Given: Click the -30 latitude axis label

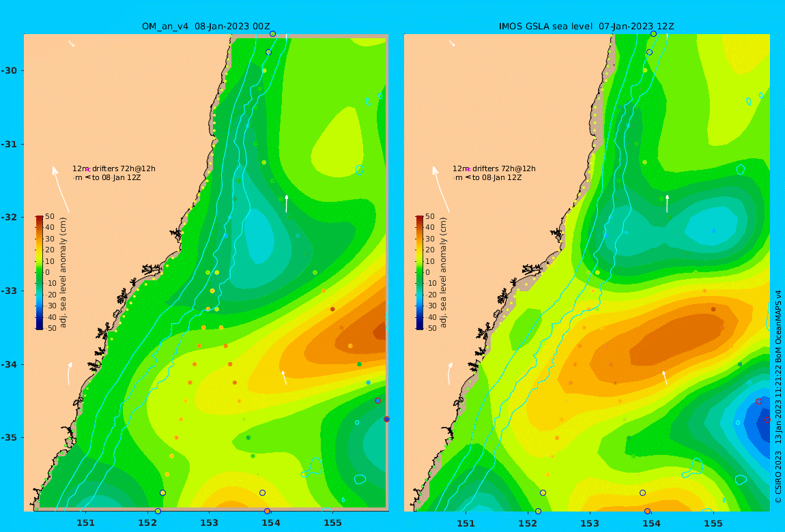Looking at the screenshot, I should pos(9,70).
